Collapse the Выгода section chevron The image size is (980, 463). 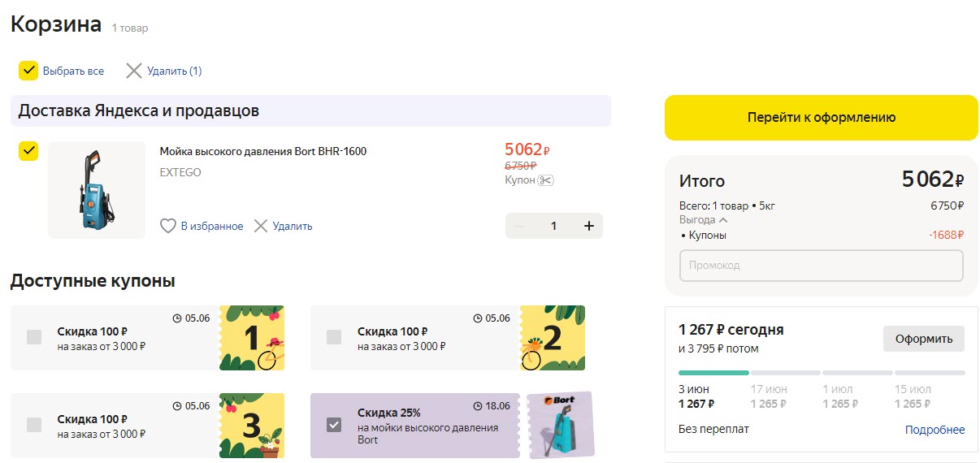723,220
